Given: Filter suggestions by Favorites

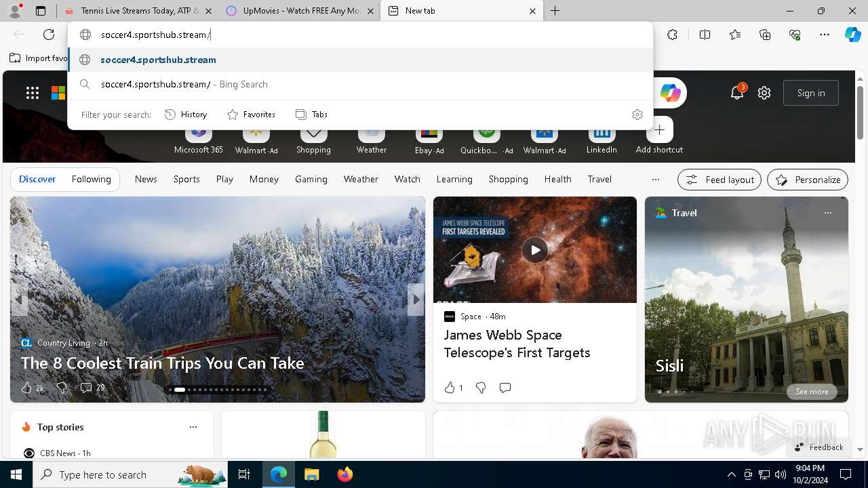Looking at the screenshot, I should point(251,115).
